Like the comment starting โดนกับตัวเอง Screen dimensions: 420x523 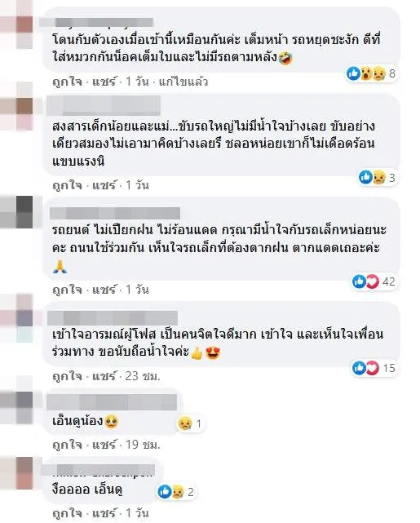tap(67, 82)
